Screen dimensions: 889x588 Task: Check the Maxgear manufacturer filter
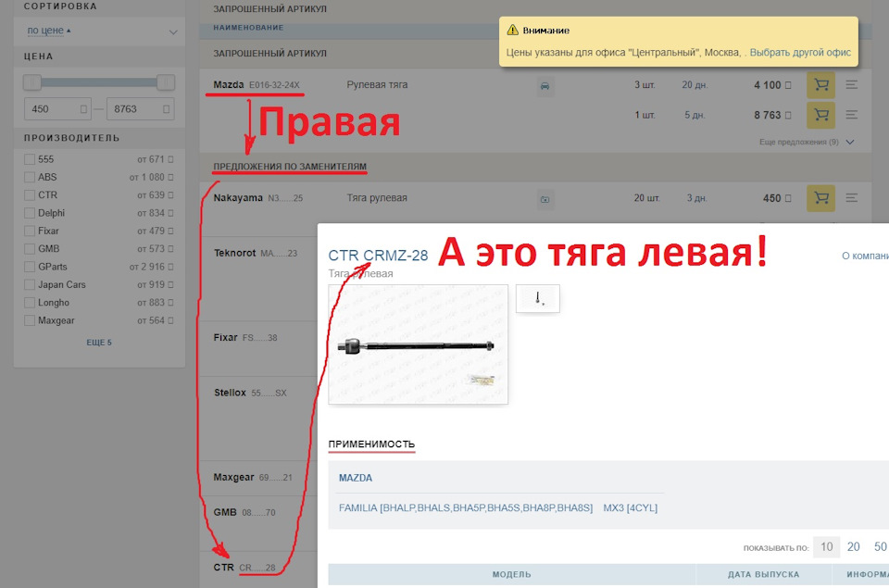click(30, 321)
